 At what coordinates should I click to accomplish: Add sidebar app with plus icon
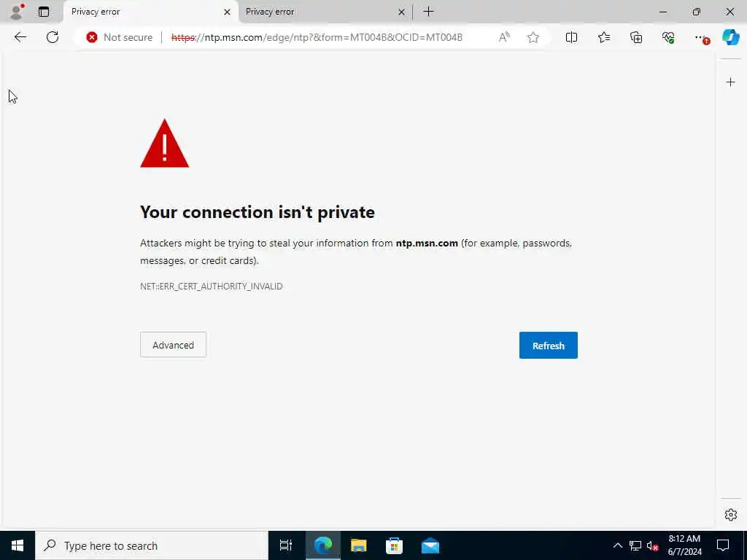coord(731,82)
